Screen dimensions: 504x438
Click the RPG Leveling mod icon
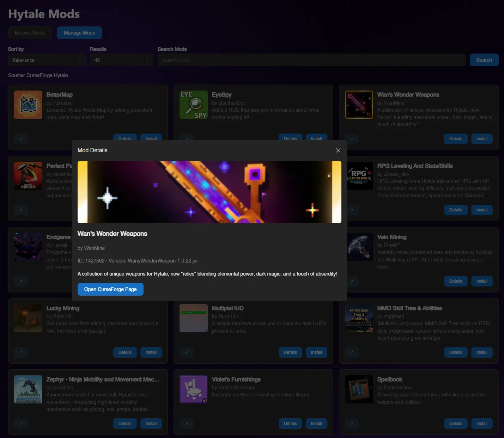point(360,176)
